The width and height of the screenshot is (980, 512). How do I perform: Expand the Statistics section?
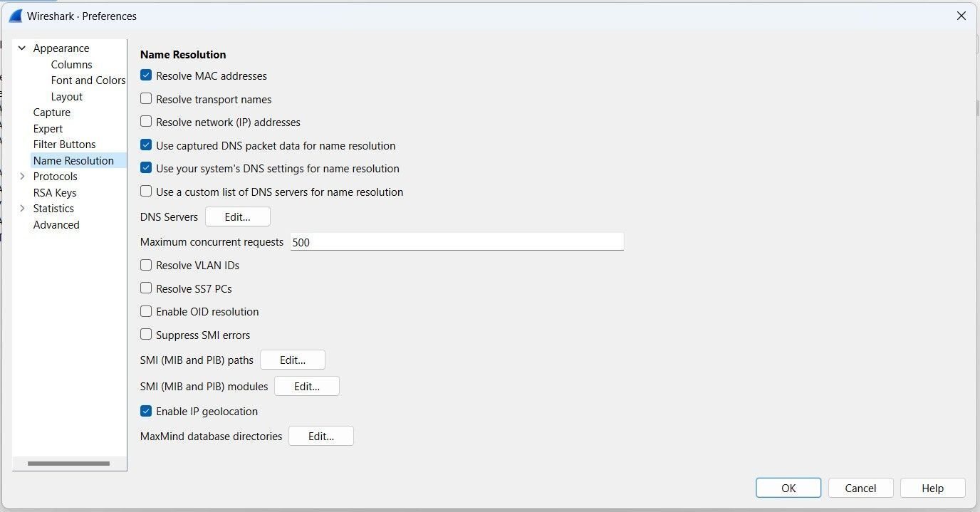tap(22, 208)
